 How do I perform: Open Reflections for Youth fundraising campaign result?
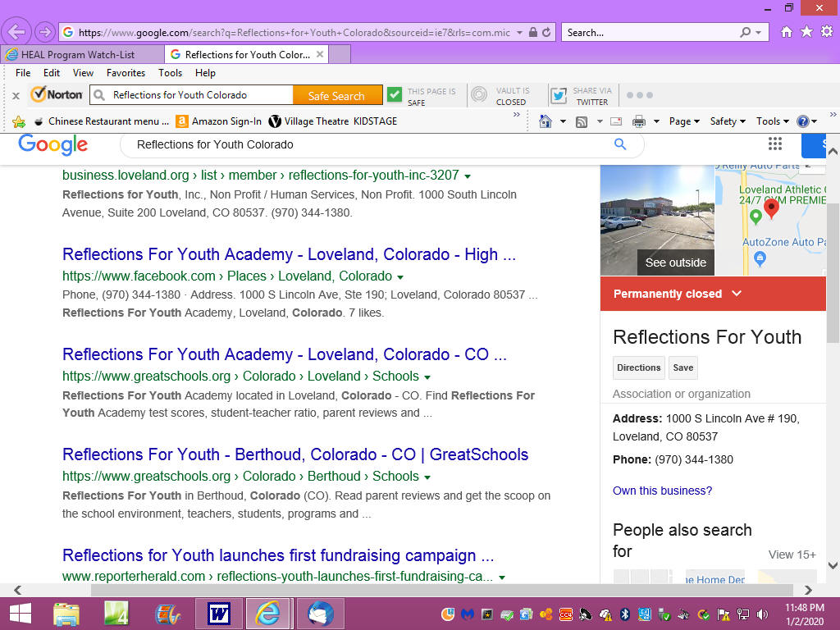pos(278,555)
